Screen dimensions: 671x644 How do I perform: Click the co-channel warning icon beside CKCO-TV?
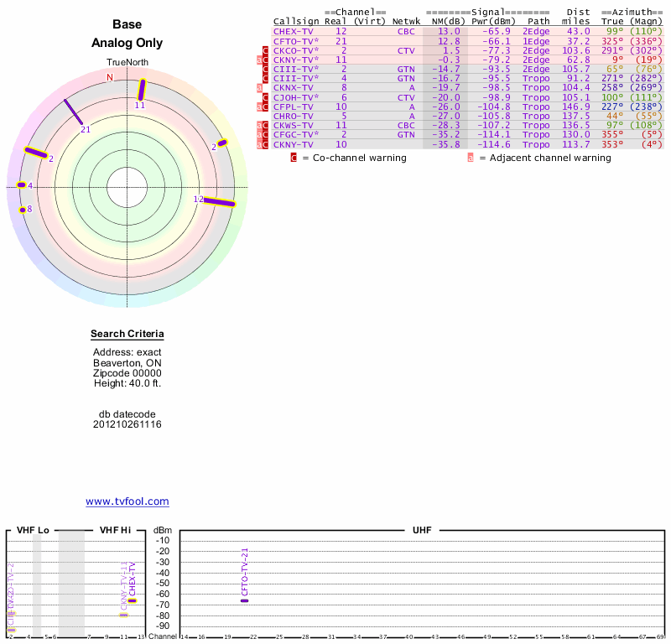[x=266, y=50]
